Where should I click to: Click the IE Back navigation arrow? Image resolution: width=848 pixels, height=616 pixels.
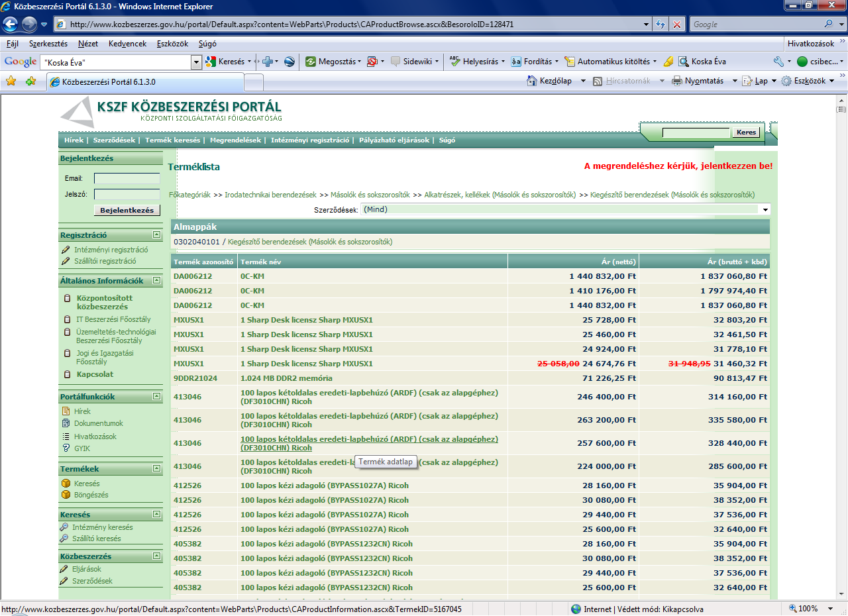click(x=11, y=25)
